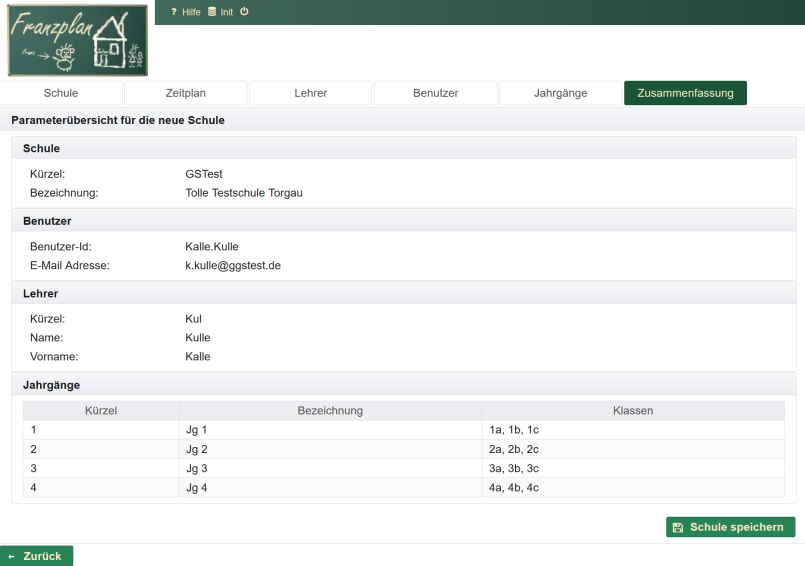This screenshot has width=805, height=566.
Task: Click the Zurück button label
Action: tap(43, 556)
